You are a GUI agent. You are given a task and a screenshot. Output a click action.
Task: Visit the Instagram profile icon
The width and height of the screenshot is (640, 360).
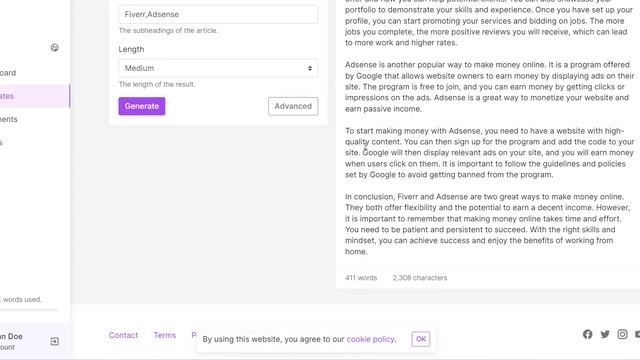point(622,334)
